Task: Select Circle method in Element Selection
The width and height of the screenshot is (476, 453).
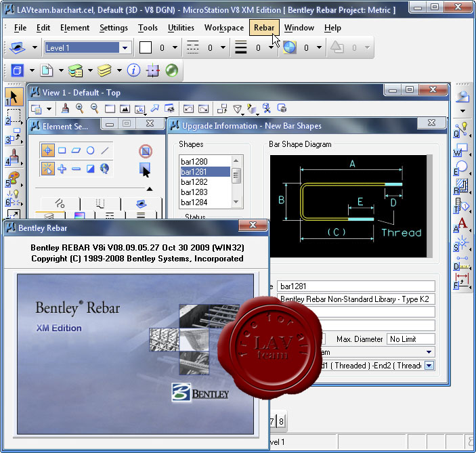Action: (x=91, y=150)
